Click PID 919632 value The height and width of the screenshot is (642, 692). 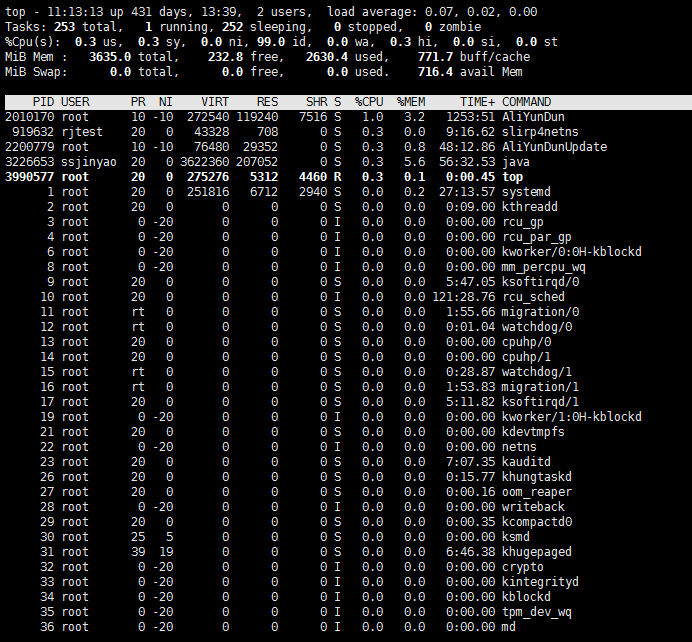(x=33, y=132)
